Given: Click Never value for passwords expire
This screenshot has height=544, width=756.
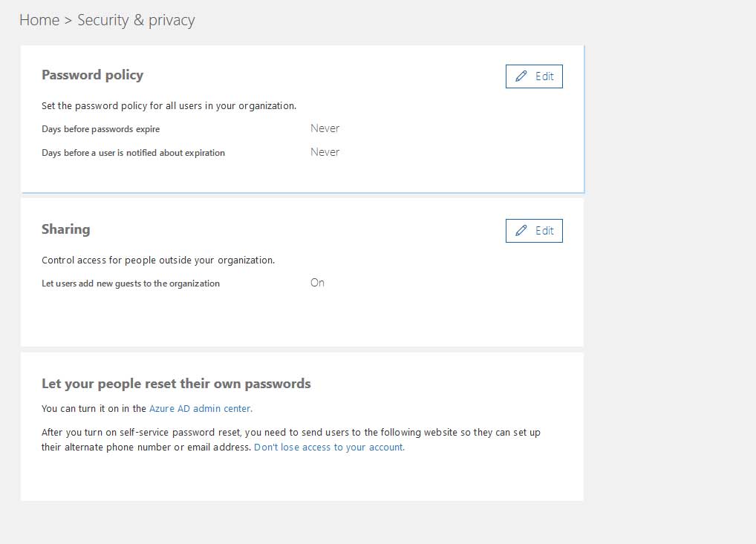Looking at the screenshot, I should coord(325,128).
